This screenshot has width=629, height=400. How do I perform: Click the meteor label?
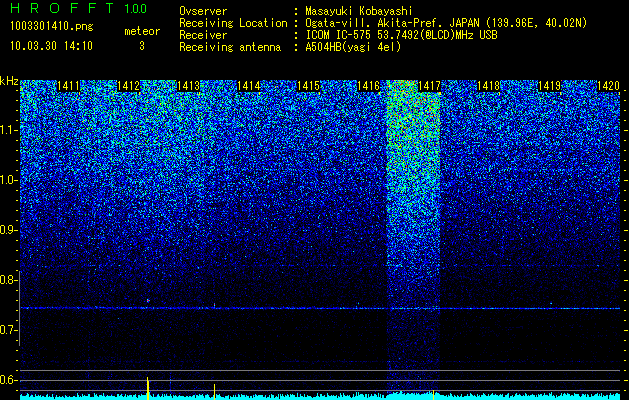[x=142, y=31]
